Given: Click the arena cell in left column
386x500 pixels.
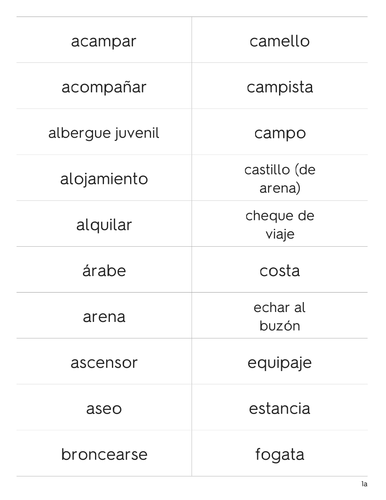Looking at the screenshot, I should pos(104,315).
